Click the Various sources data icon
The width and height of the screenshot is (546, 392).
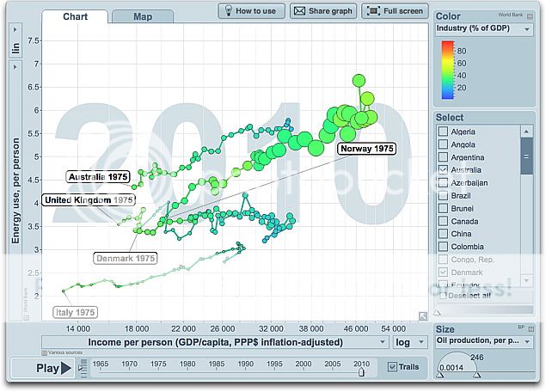[x=45, y=352]
